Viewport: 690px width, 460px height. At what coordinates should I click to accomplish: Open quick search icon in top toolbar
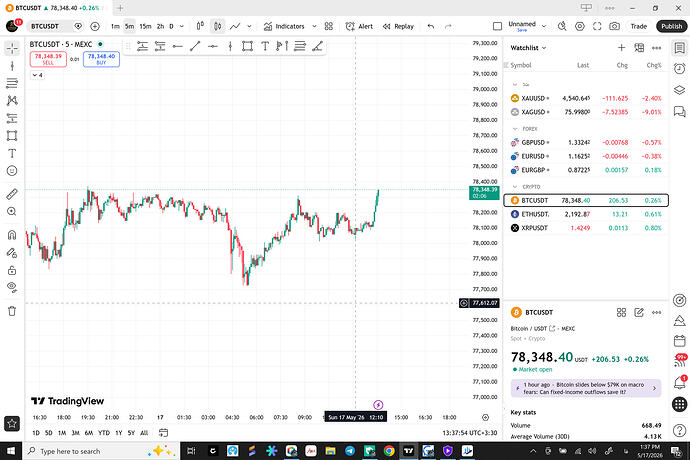click(562, 26)
